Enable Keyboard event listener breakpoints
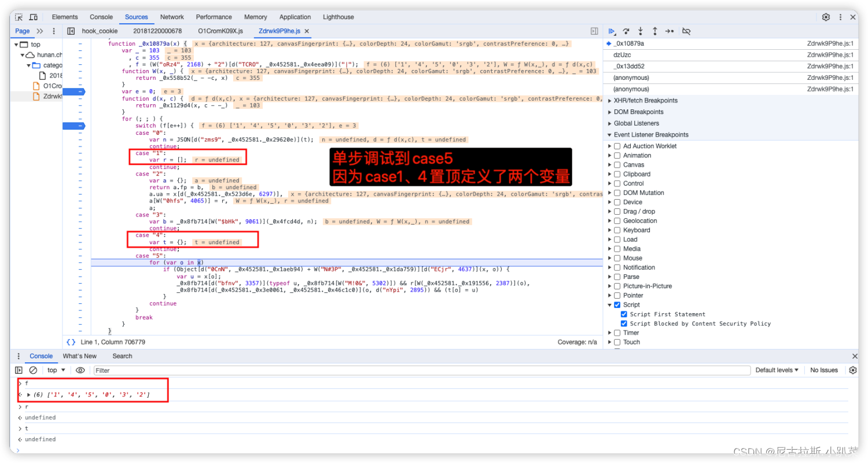The width and height of the screenshot is (868, 463). [x=617, y=230]
